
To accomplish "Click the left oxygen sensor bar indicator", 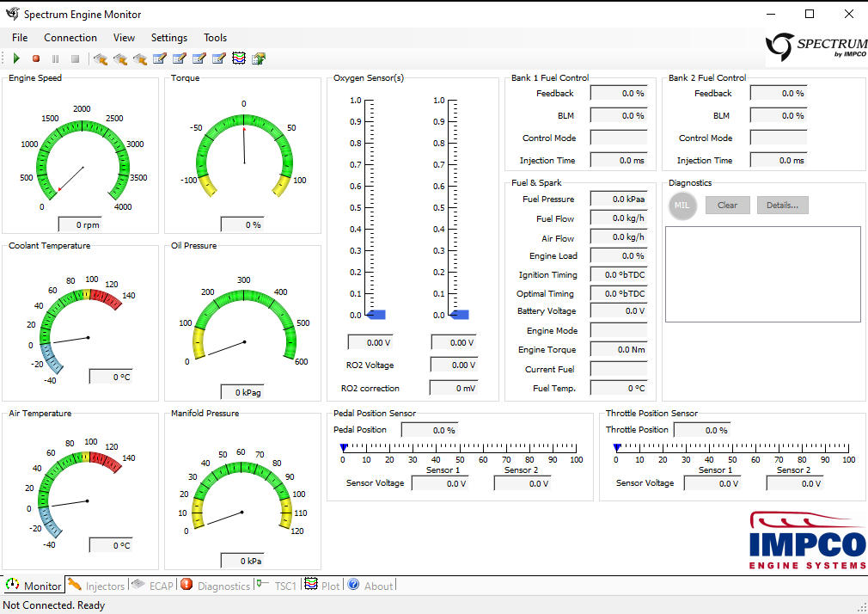I will (x=376, y=315).
